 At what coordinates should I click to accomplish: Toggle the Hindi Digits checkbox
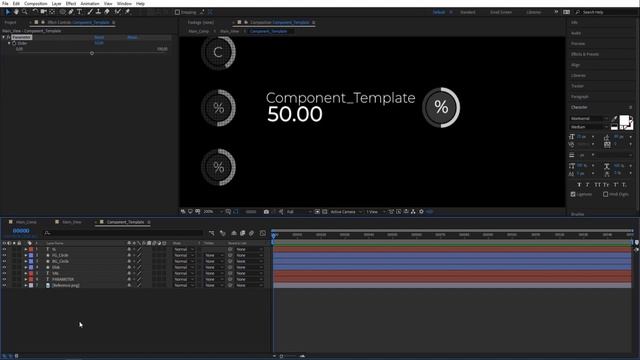(x=606, y=194)
